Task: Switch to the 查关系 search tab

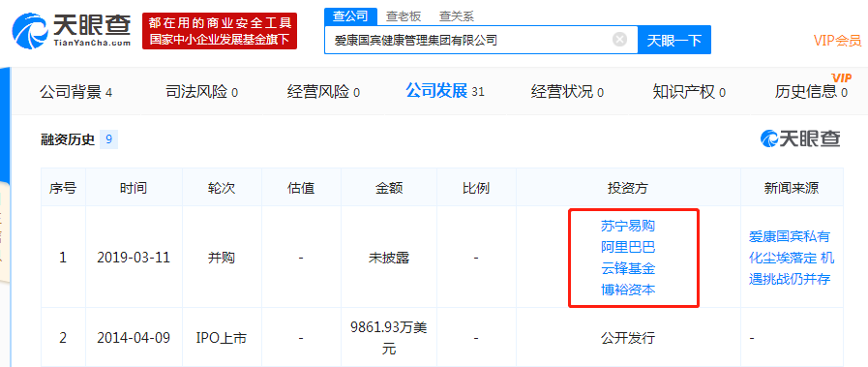Action: point(457,16)
